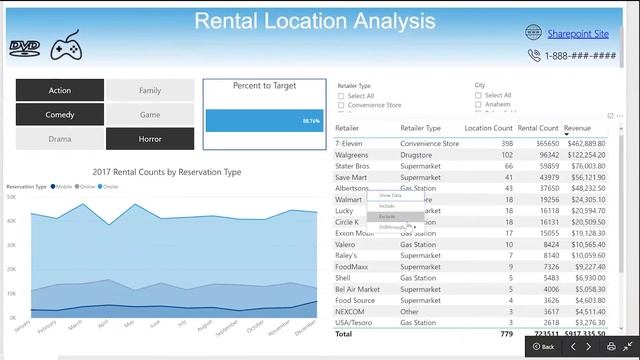Click the Onsite legend color dot
Screen dimensions: 640x360
100,187
